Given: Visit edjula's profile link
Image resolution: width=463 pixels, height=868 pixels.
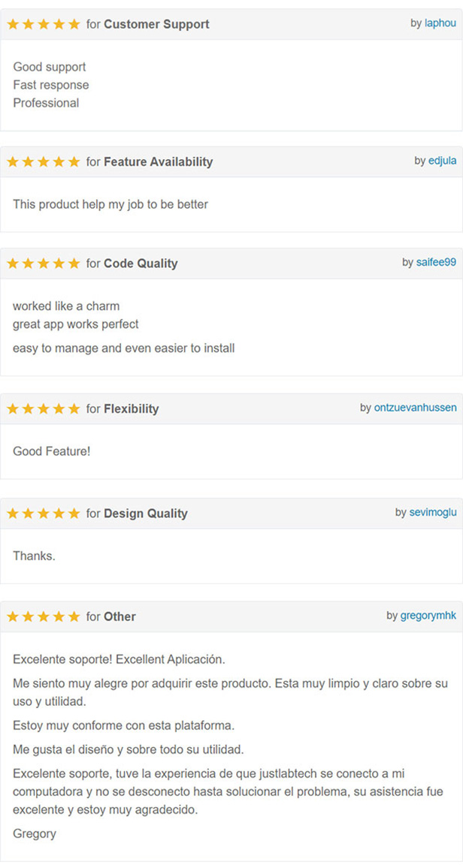Looking at the screenshot, I should 443,161.
